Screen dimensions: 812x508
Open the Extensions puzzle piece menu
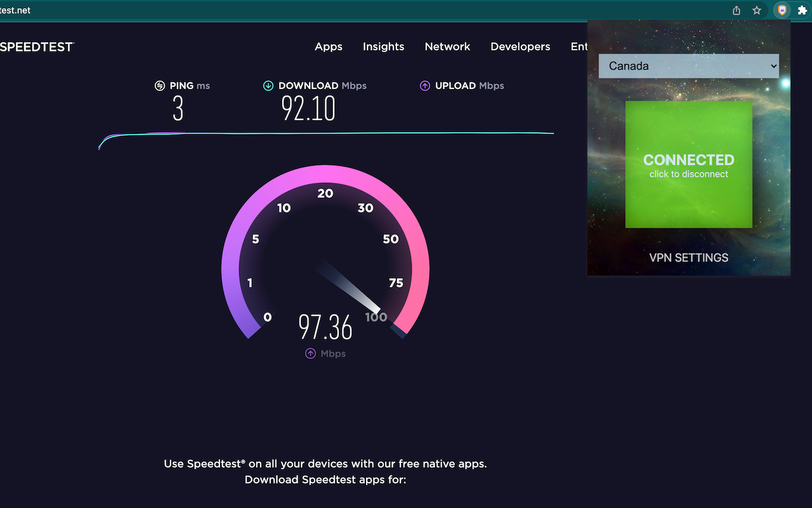(x=802, y=10)
